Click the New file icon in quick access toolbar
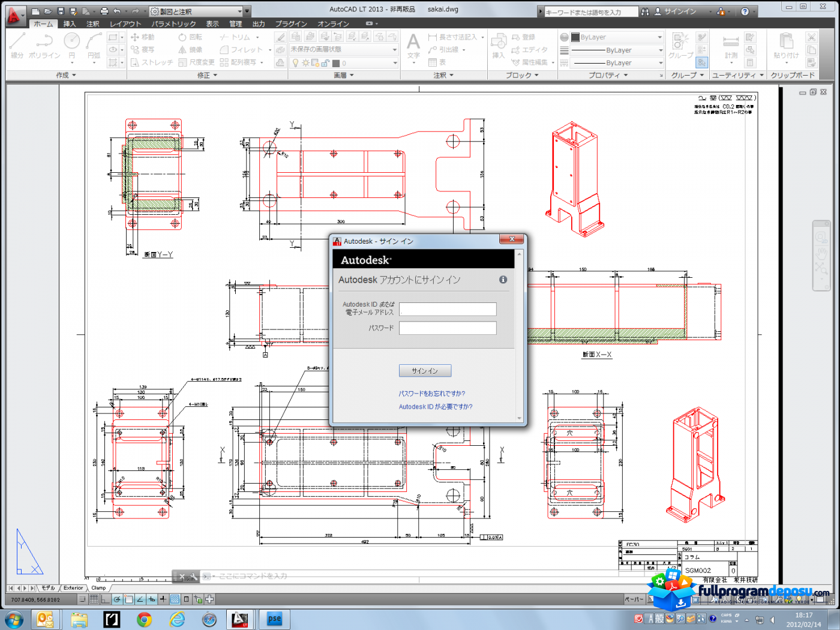The image size is (840, 630). [36, 11]
